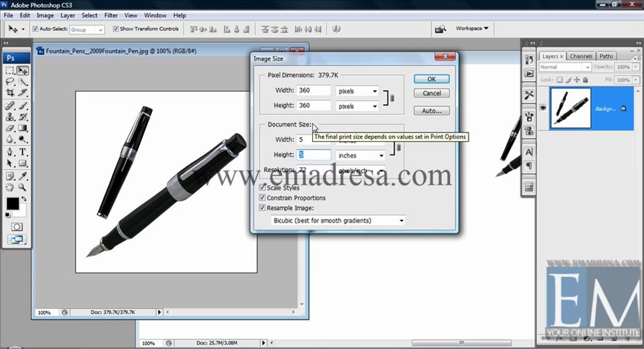Select the Notes tool
The image size is (644, 349).
tap(10, 176)
